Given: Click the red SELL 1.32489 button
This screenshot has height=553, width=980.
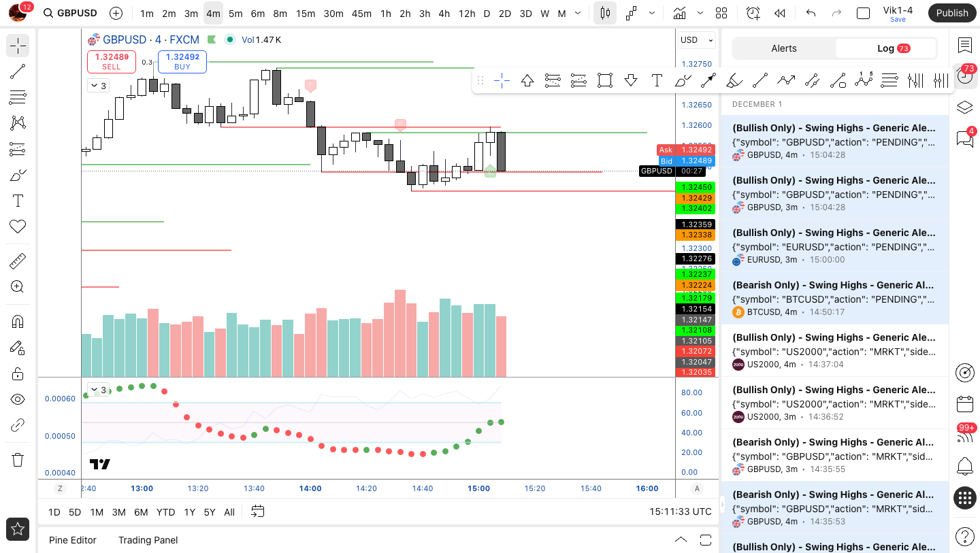Looking at the screenshot, I should pyautogui.click(x=112, y=62).
